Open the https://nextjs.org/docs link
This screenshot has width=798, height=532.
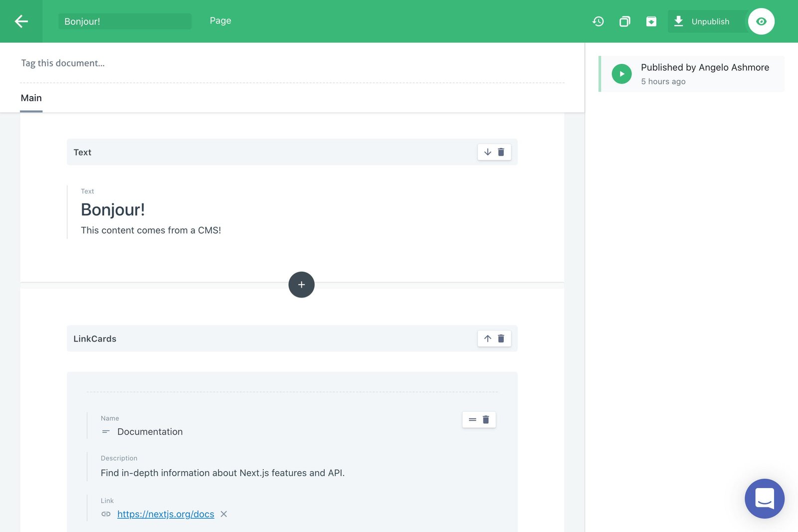point(165,514)
